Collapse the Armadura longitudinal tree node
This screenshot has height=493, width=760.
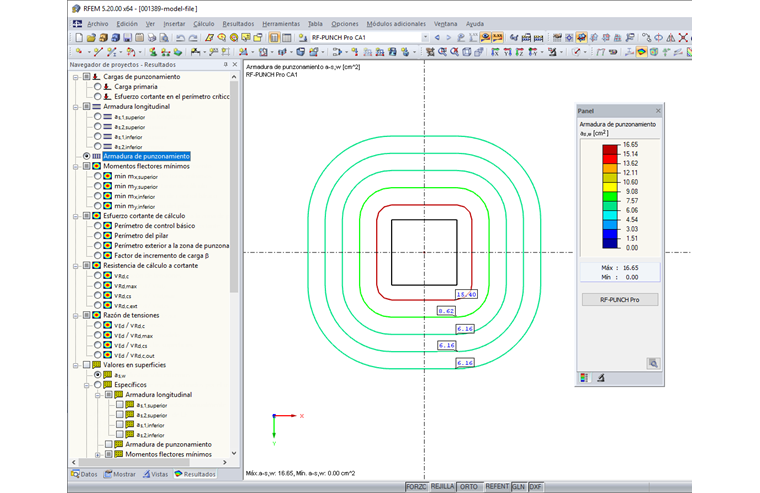point(76,107)
